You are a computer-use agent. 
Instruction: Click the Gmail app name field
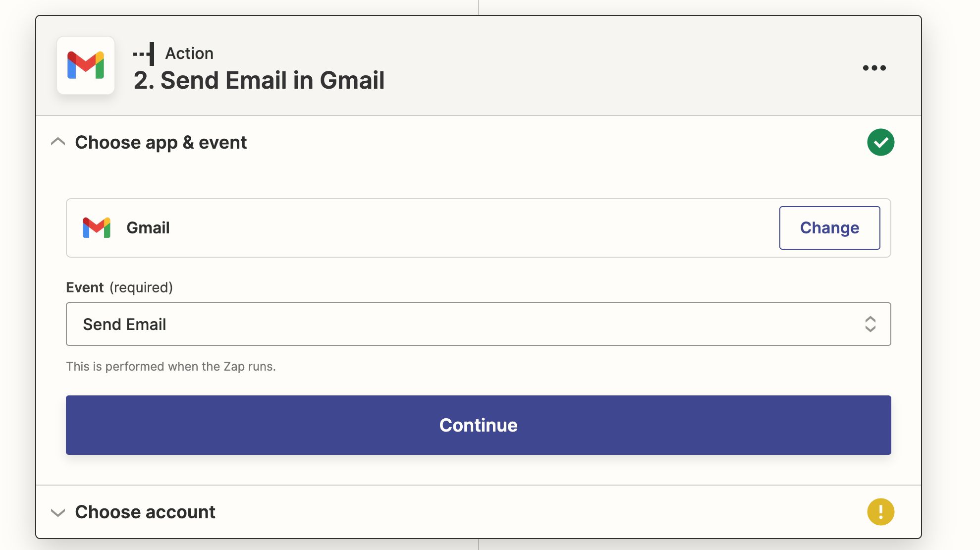point(478,228)
